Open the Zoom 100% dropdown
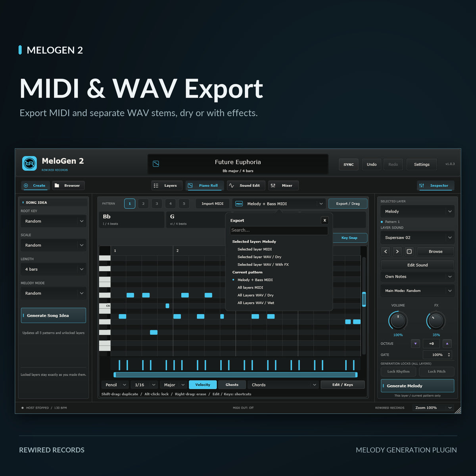This screenshot has height=476, width=476. click(x=433, y=407)
